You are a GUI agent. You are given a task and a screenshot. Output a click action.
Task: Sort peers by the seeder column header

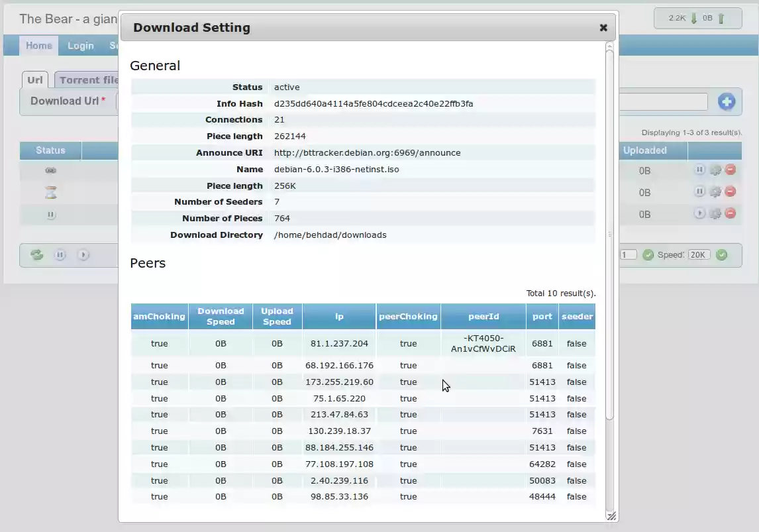pos(576,316)
